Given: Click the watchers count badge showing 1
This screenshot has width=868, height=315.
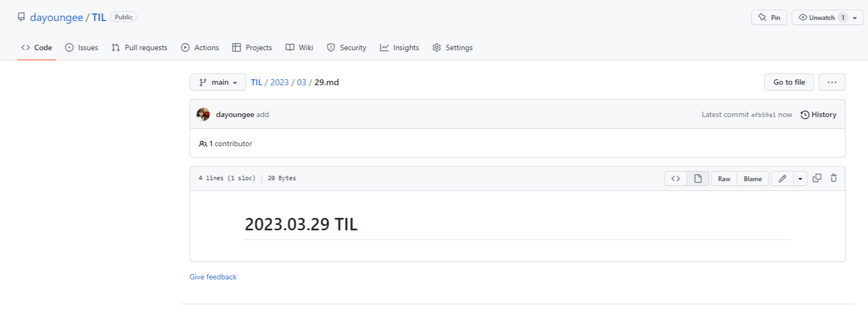Looking at the screenshot, I should point(843,17).
